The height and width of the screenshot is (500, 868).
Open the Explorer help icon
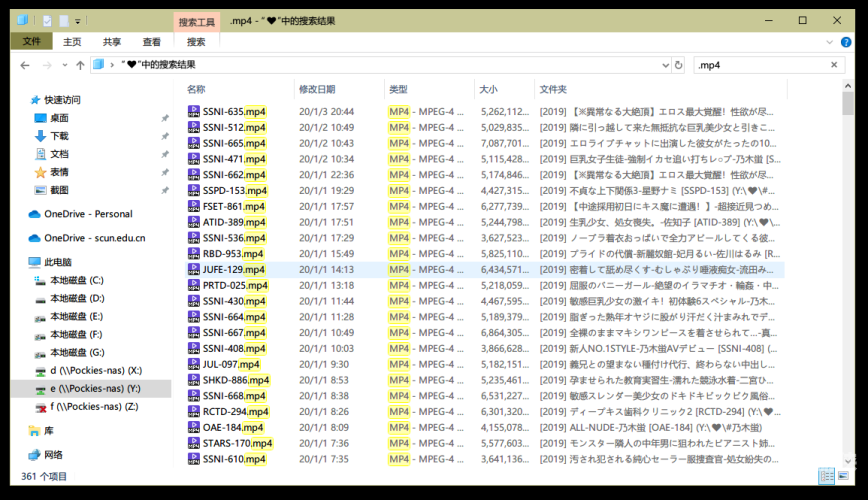[846, 42]
